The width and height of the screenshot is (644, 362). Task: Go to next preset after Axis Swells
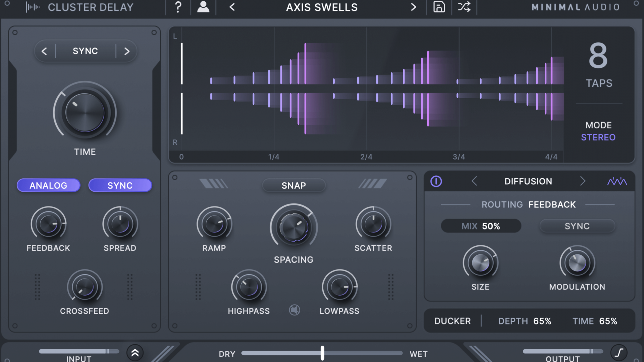[x=413, y=7]
